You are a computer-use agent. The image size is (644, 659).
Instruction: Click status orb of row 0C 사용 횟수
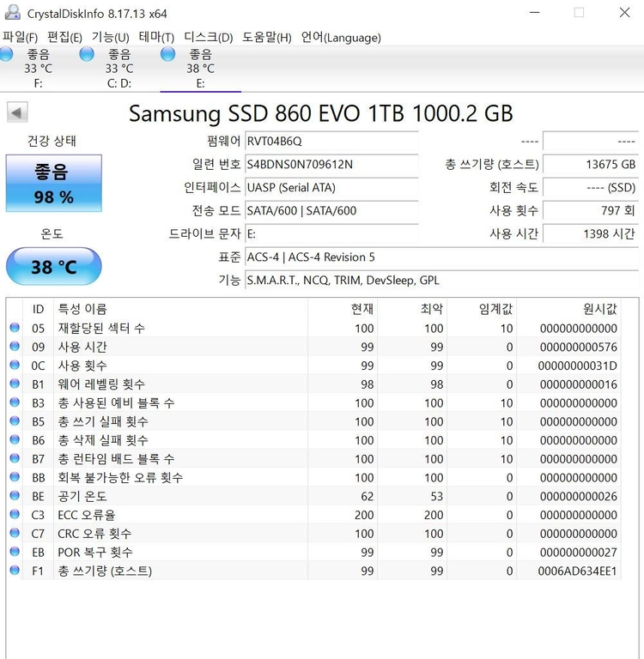coord(15,365)
